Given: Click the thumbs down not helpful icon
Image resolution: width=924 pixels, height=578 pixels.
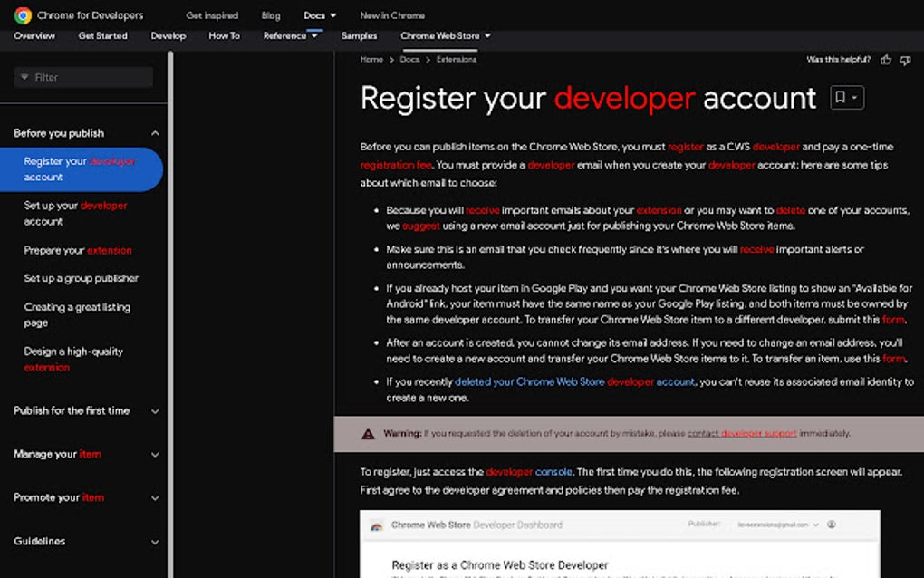Looking at the screenshot, I should click(905, 60).
